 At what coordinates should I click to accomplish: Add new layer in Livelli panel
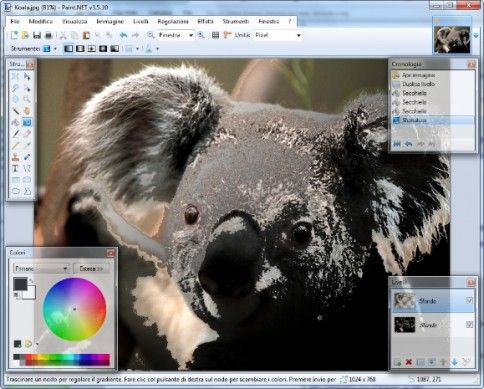pyautogui.click(x=397, y=362)
